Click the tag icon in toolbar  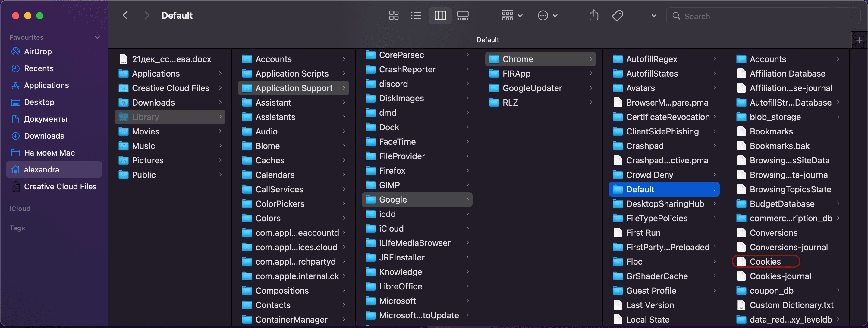point(618,15)
